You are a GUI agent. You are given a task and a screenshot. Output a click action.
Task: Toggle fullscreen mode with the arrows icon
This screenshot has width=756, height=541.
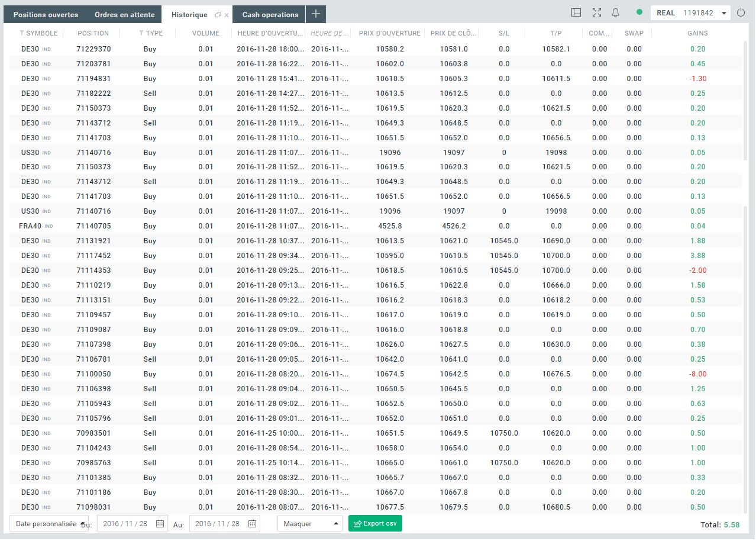click(x=596, y=13)
